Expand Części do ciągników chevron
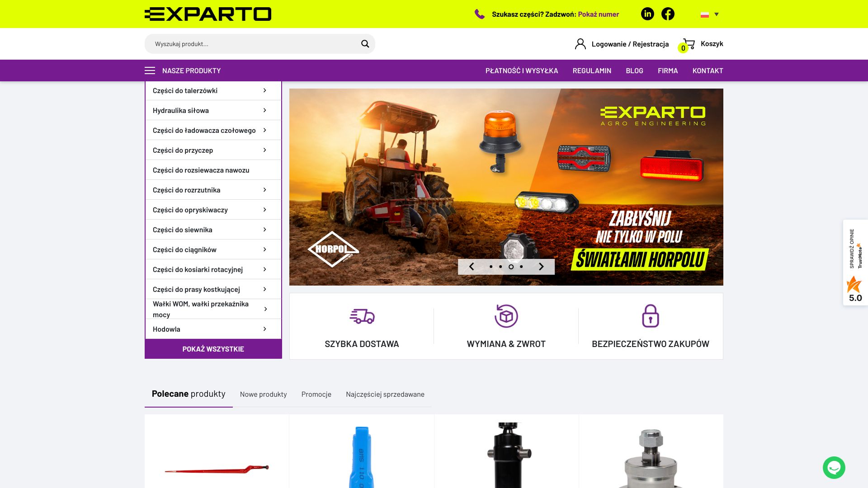Image resolution: width=868 pixels, height=488 pixels. (265, 249)
